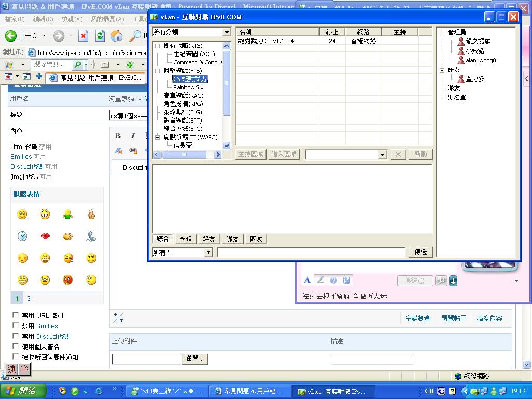Click the chat font A icon

tap(308, 280)
